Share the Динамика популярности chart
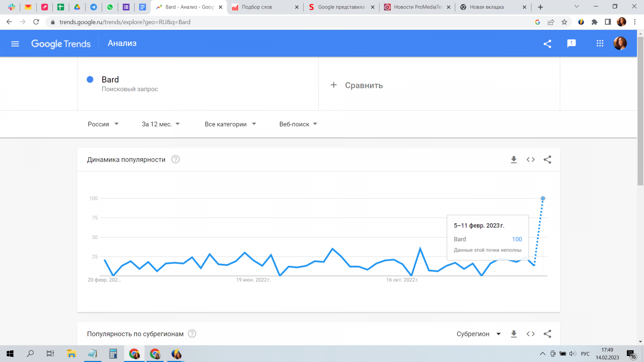644x362 pixels. pyautogui.click(x=547, y=160)
